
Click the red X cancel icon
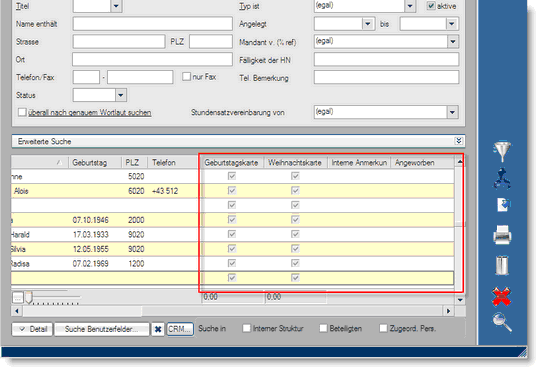(x=502, y=296)
